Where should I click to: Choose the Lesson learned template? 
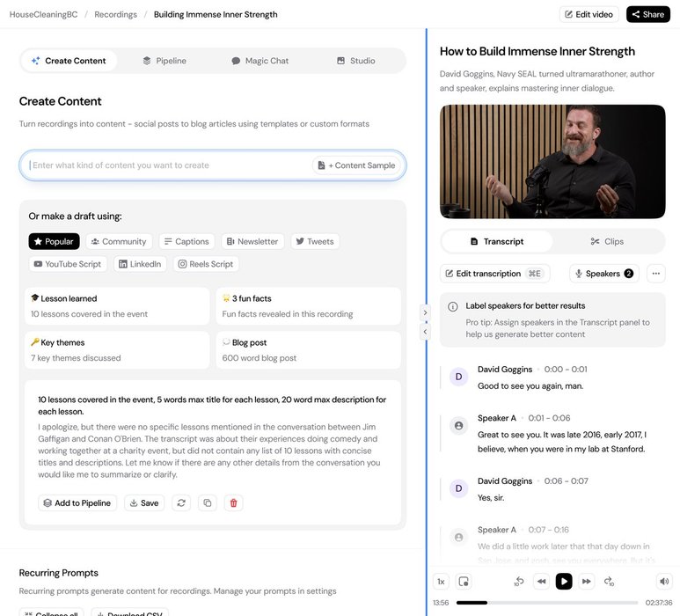(x=117, y=306)
